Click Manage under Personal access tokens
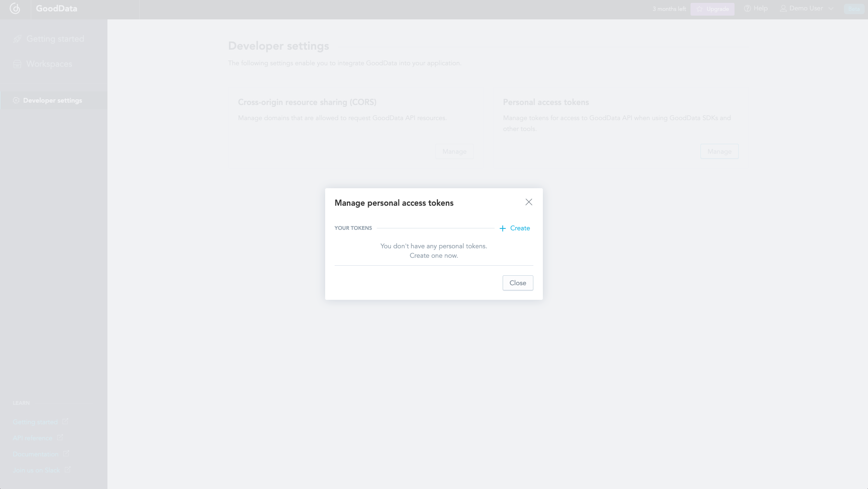 [x=719, y=151]
